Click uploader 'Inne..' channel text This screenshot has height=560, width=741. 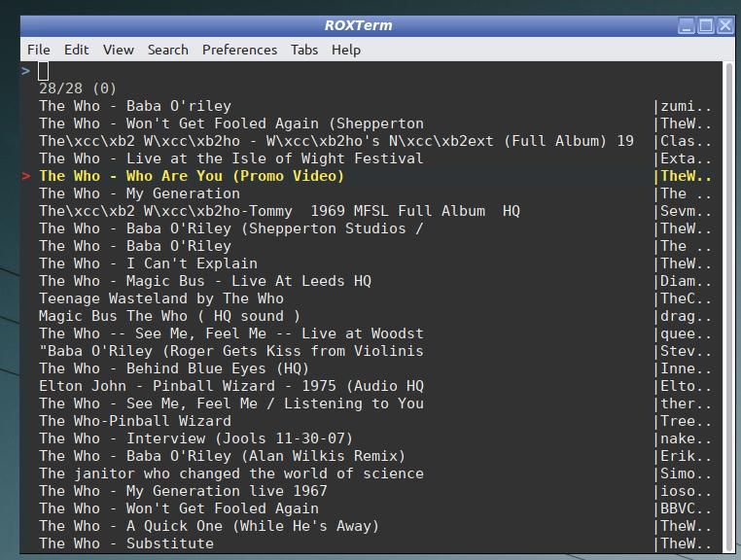click(x=686, y=368)
